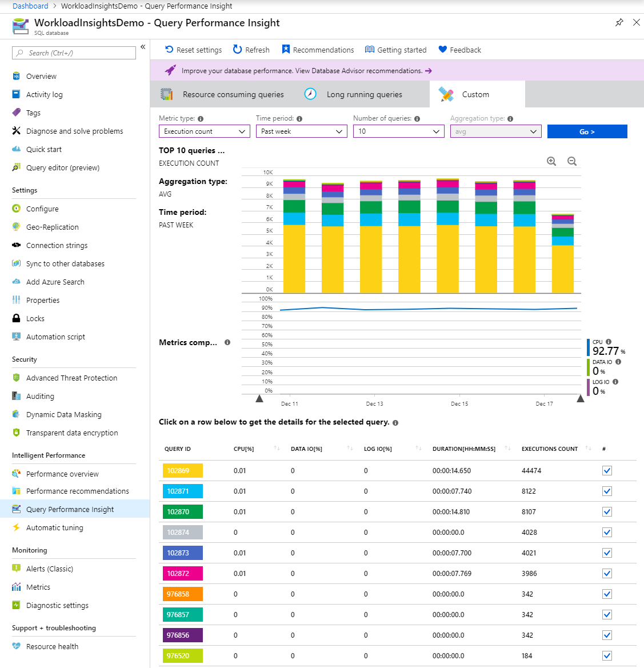Screen dimensions: 644x668
Task: Collapse the left sidebar menu
Action: 143,47
